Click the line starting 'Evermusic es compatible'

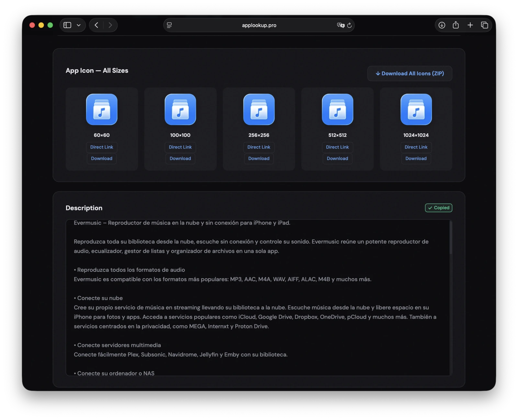tap(222, 279)
